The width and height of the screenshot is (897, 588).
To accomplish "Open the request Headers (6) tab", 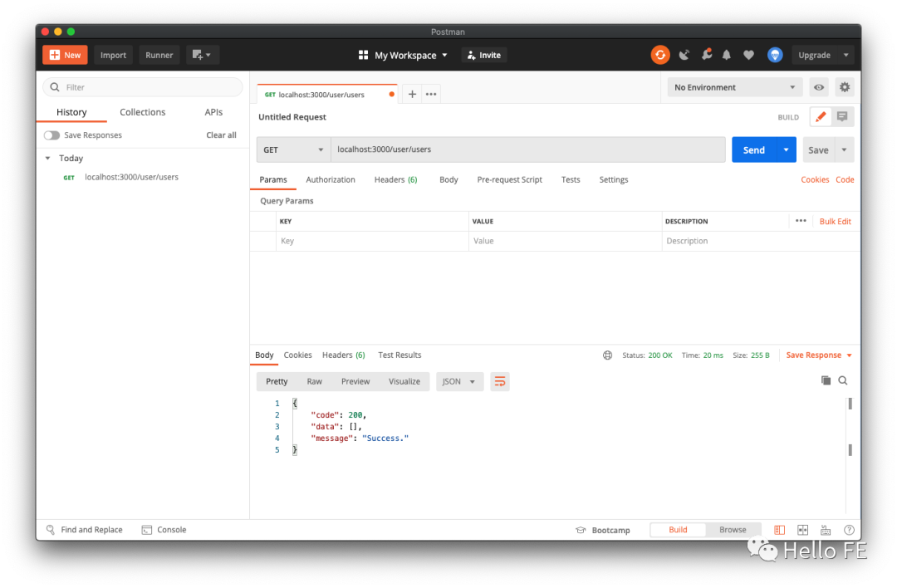I will tap(396, 179).
